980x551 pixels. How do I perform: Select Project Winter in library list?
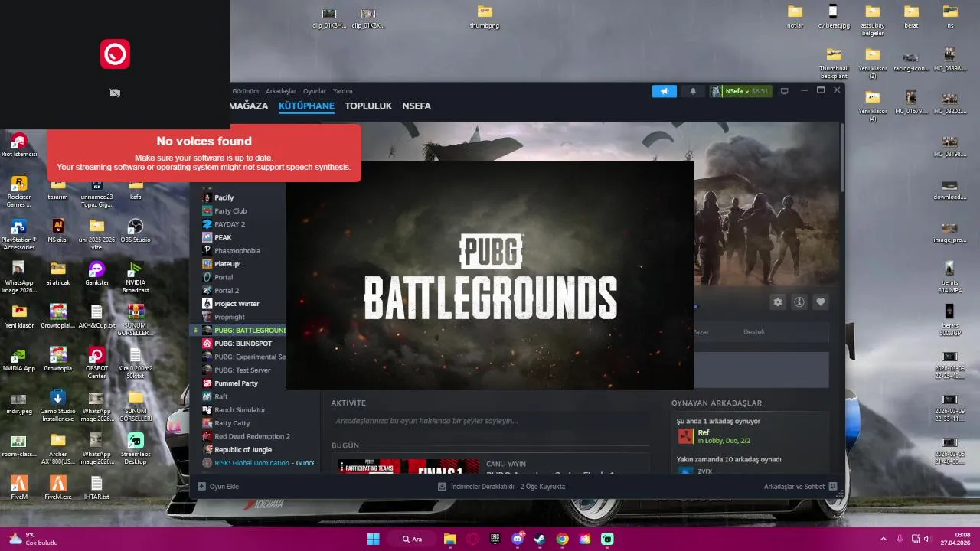237,304
